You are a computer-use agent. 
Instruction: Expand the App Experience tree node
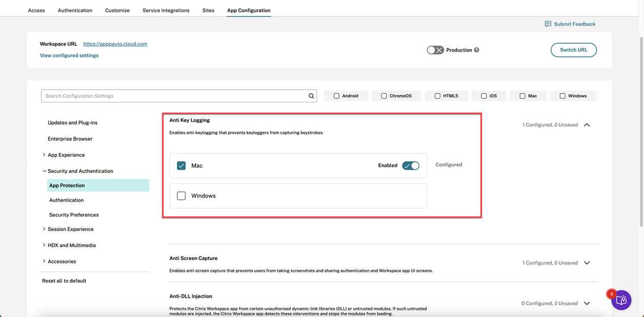point(44,155)
